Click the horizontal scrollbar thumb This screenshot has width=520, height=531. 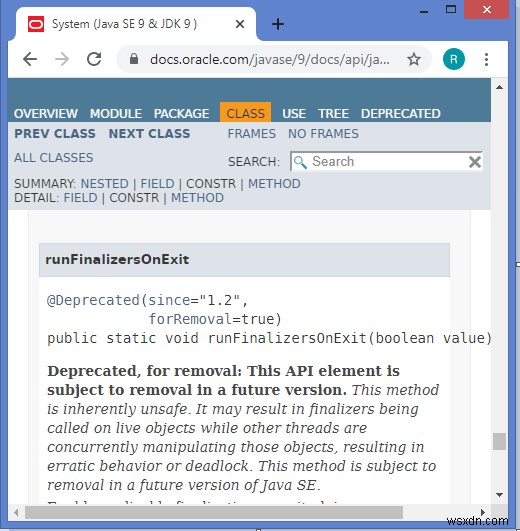(214, 512)
